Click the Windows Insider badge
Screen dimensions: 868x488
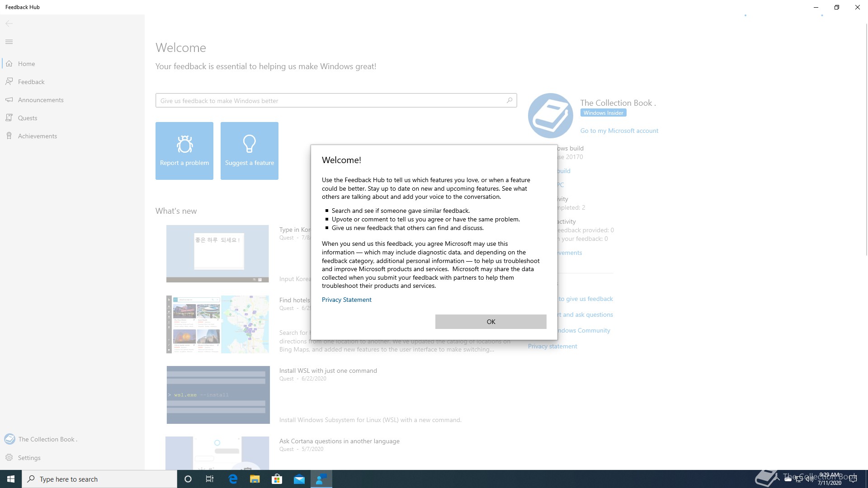[x=603, y=113]
